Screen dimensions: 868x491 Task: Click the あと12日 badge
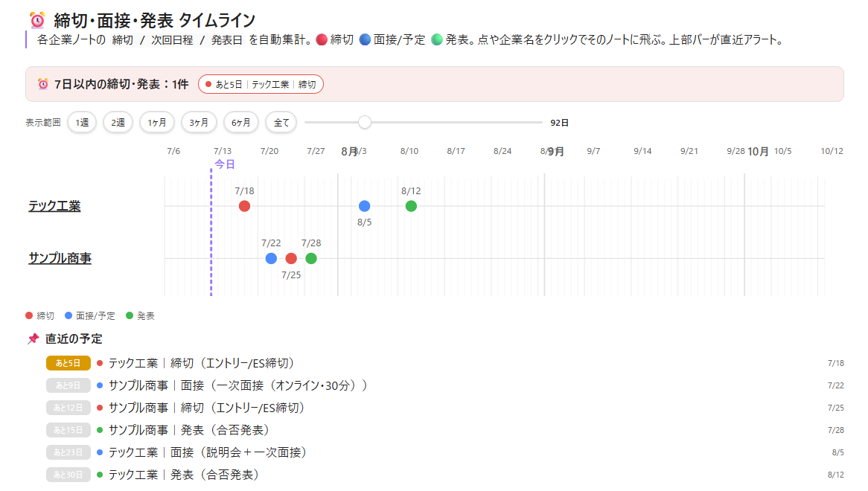68,408
